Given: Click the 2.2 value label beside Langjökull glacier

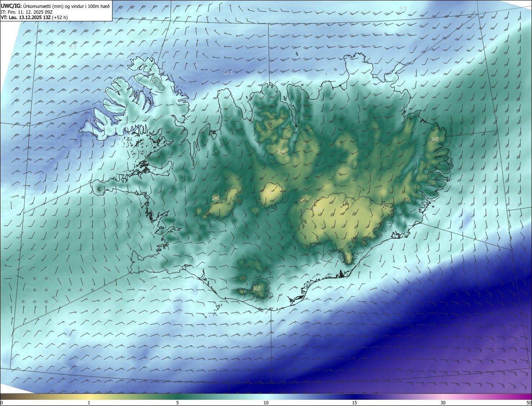Looking at the screenshot, I should pos(216,198).
